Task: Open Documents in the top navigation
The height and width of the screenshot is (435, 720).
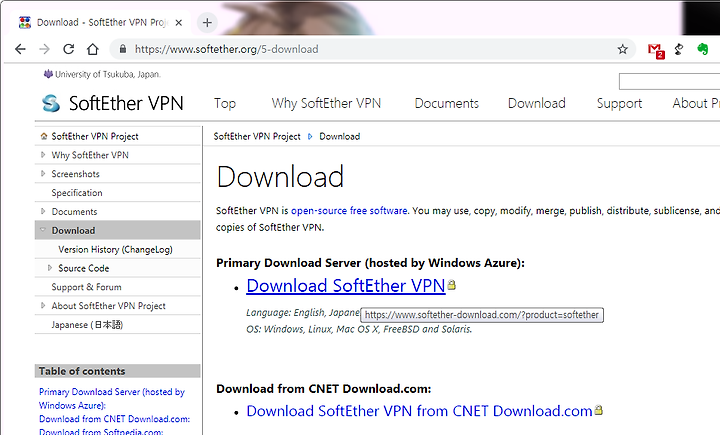Action: (x=447, y=103)
